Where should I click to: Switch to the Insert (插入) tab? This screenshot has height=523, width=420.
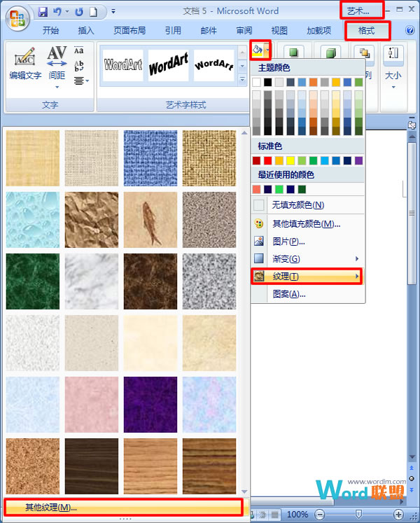pos(86,31)
